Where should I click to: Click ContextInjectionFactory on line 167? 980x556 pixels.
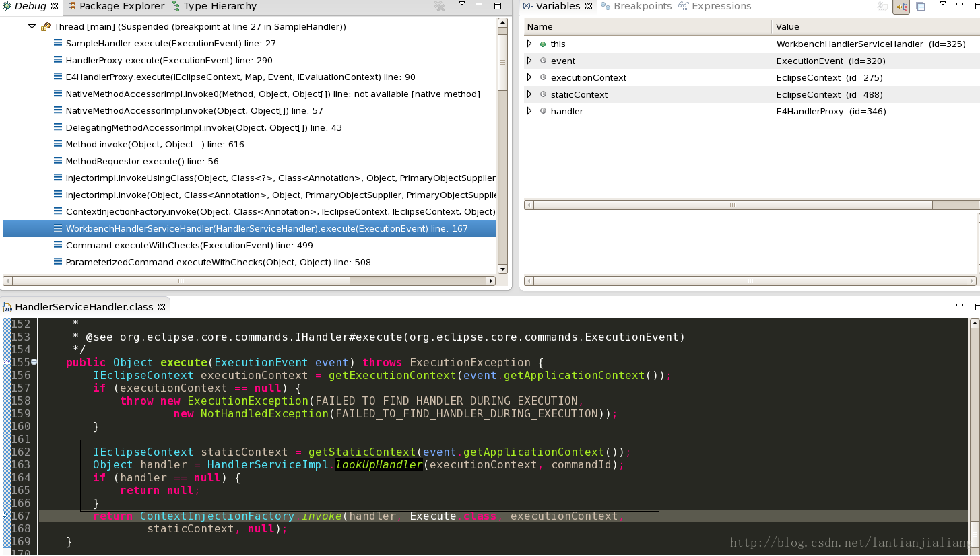click(x=217, y=516)
